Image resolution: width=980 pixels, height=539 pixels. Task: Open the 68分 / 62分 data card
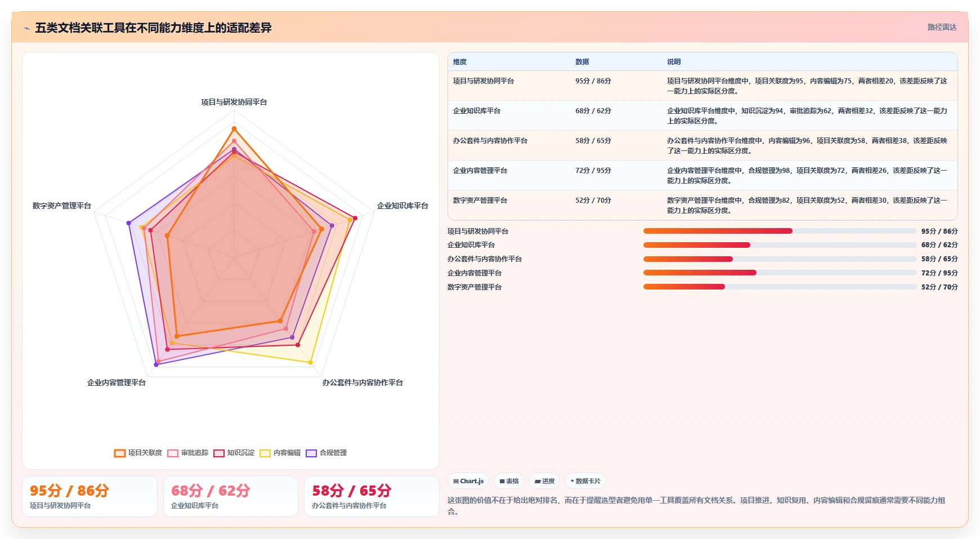(x=231, y=496)
